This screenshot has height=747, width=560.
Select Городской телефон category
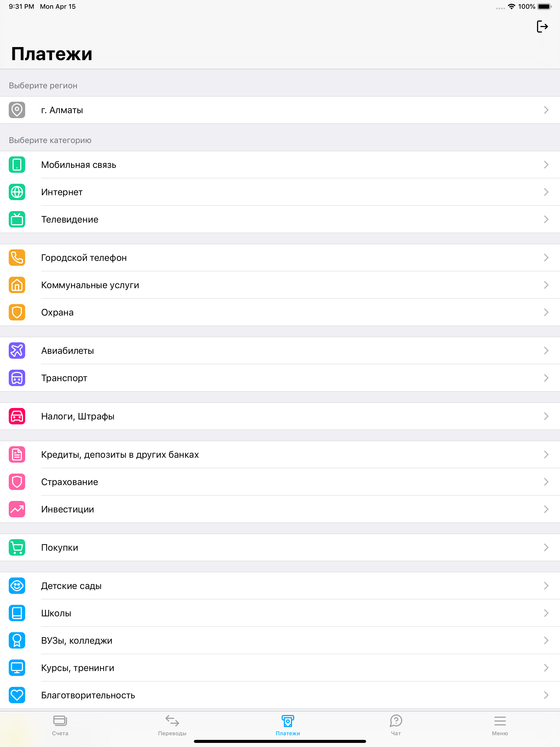click(280, 258)
